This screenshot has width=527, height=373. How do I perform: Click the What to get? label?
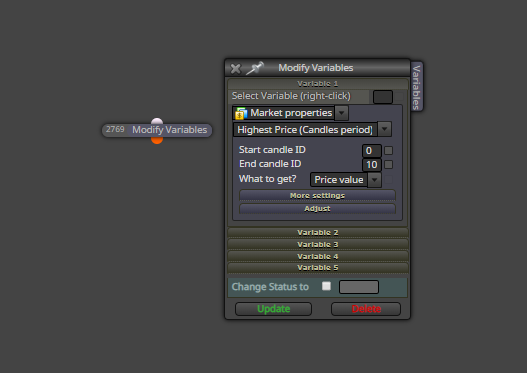coord(268,179)
